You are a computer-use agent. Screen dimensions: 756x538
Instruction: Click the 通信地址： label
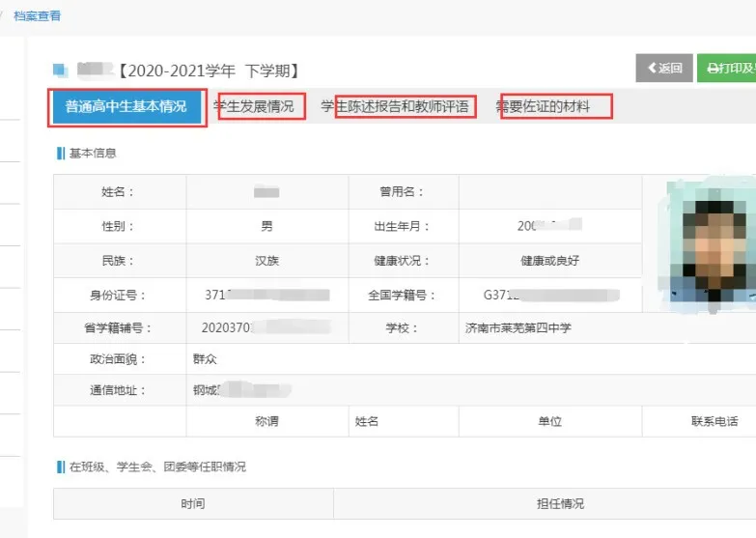coord(118,390)
